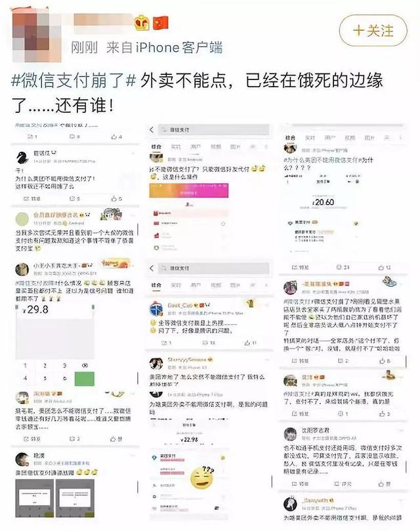Viewport: 420px width, 531px height.
Task: Tap the green keypad confirm key
Action: pos(85,379)
